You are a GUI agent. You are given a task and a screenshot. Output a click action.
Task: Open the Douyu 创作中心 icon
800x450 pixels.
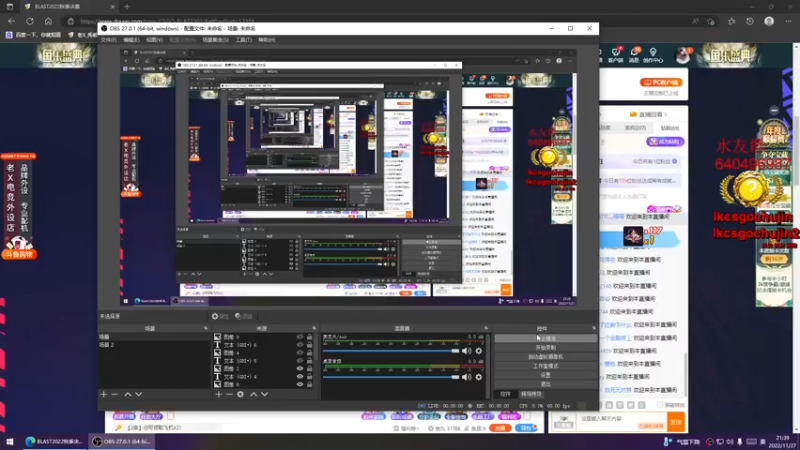coord(653,55)
